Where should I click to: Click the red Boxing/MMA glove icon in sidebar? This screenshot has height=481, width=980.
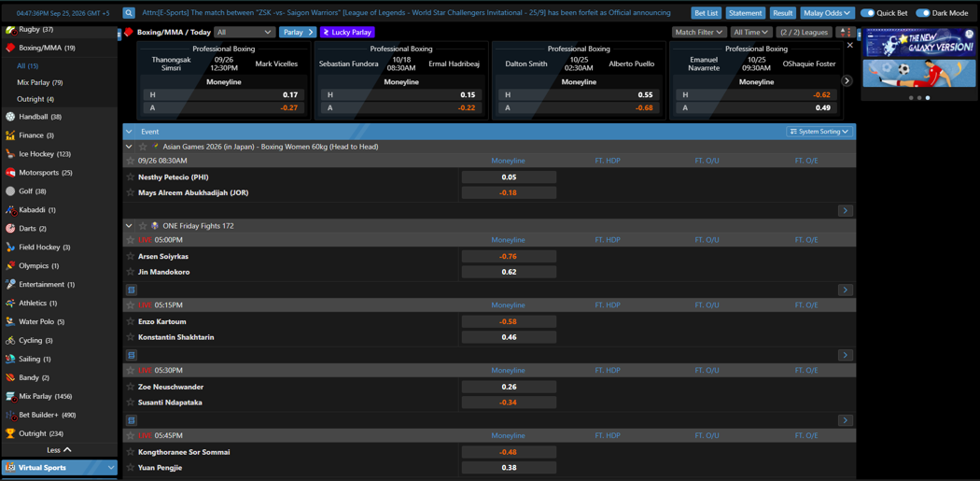click(x=10, y=48)
